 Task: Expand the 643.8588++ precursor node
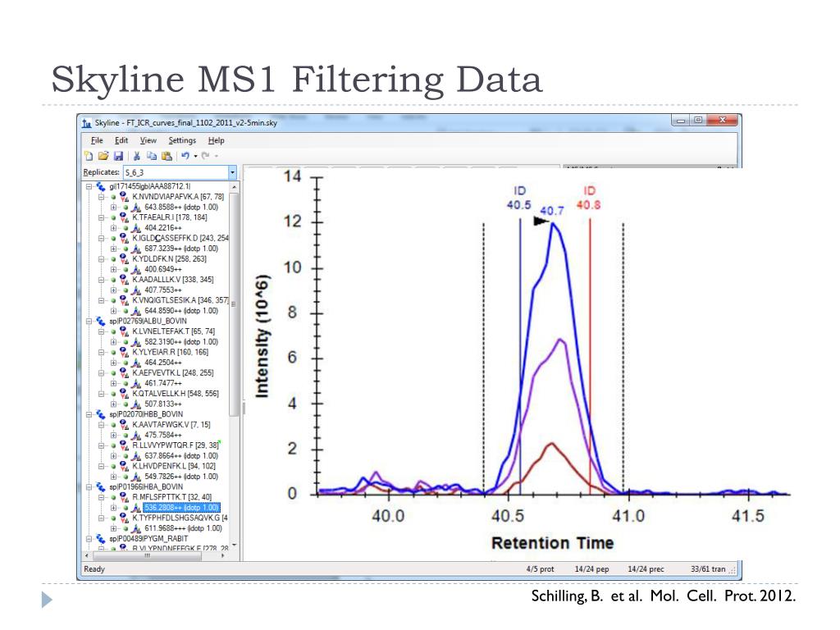[113, 208]
